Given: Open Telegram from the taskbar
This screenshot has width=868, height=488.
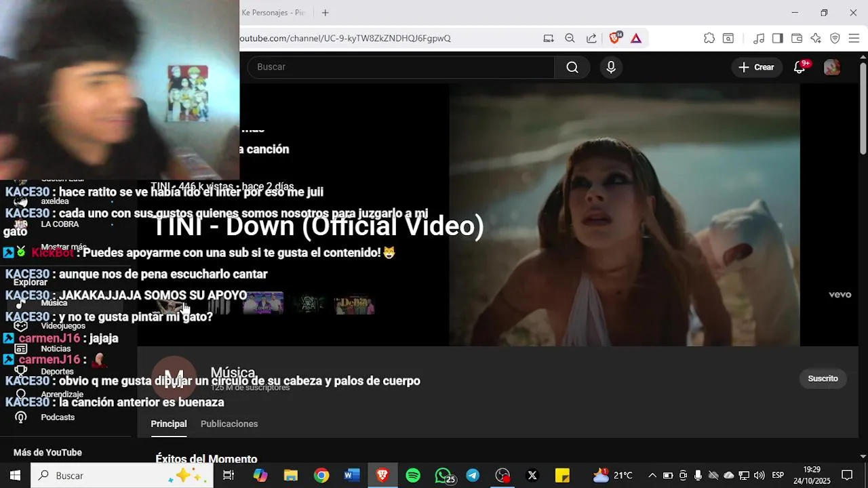Looking at the screenshot, I should (473, 475).
